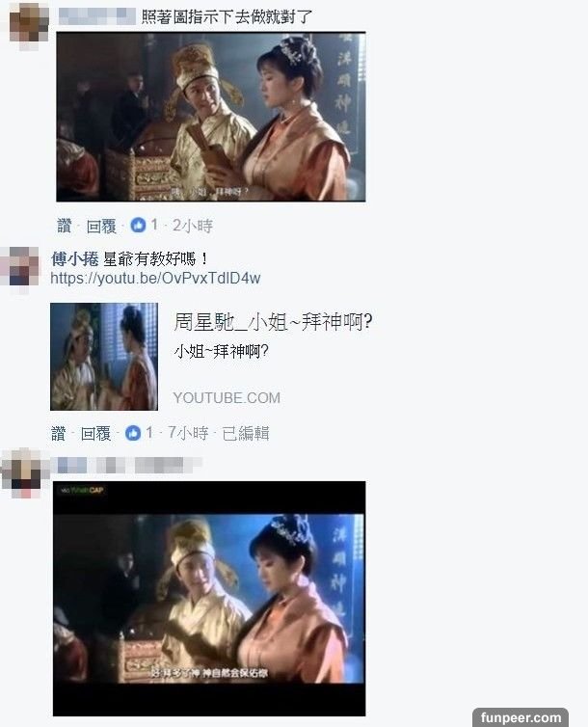Open the third commenter's blurred name link
This screenshot has width=588, height=727.
tap(126, 465)
